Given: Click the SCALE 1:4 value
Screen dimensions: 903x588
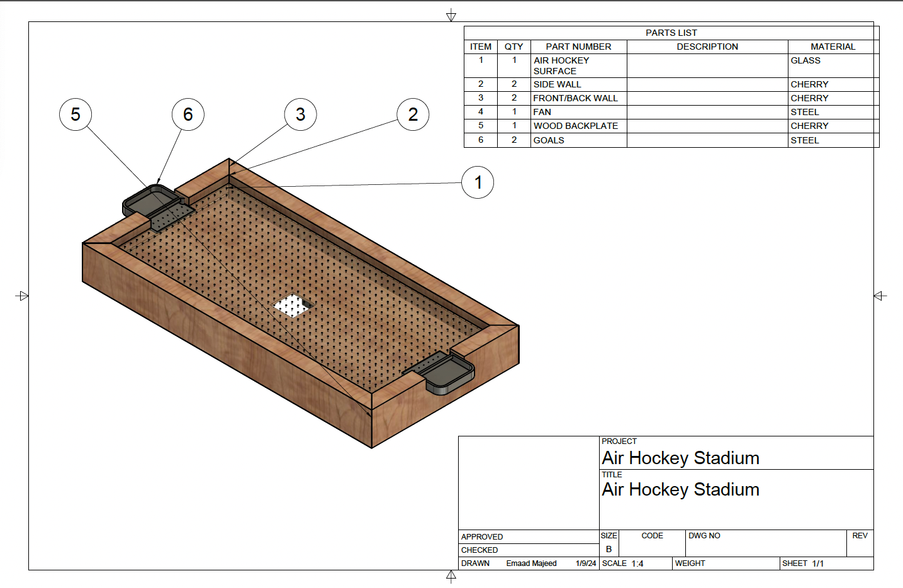Looking at the screenshot, I should coord(637,563).
